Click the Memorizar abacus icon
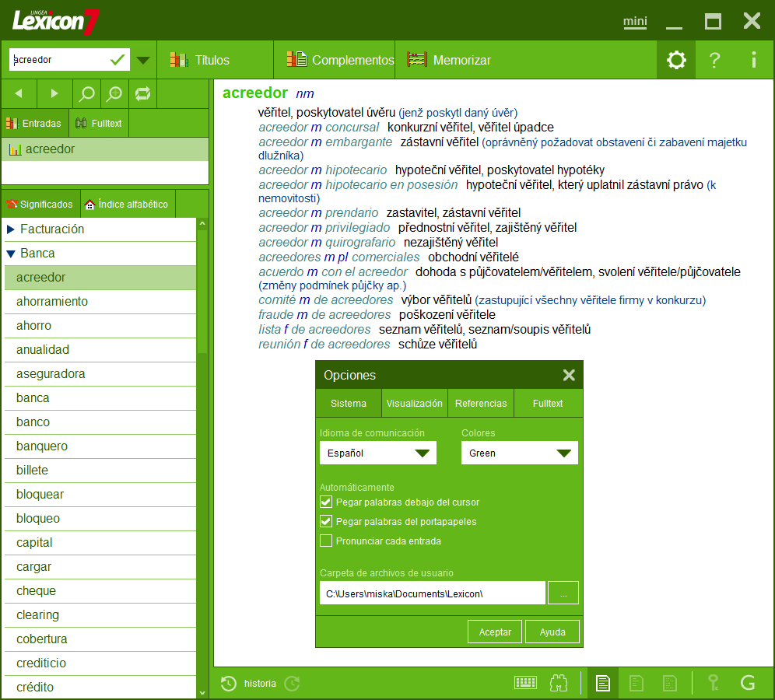 (416, 60)
